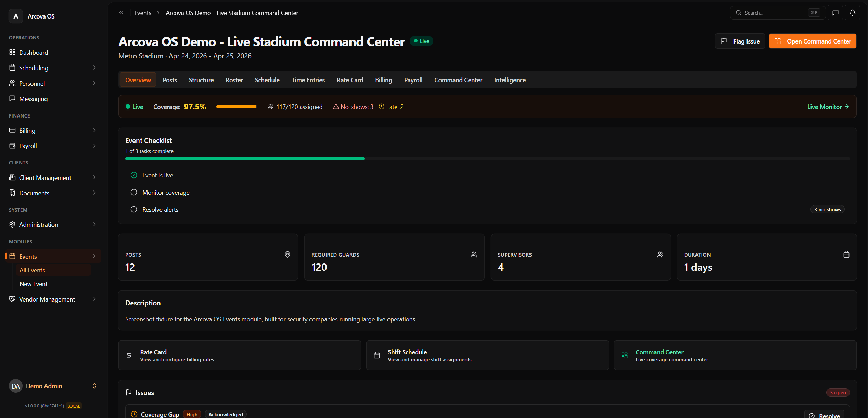Expand the Billing sidebar chevron

(94, 130)
